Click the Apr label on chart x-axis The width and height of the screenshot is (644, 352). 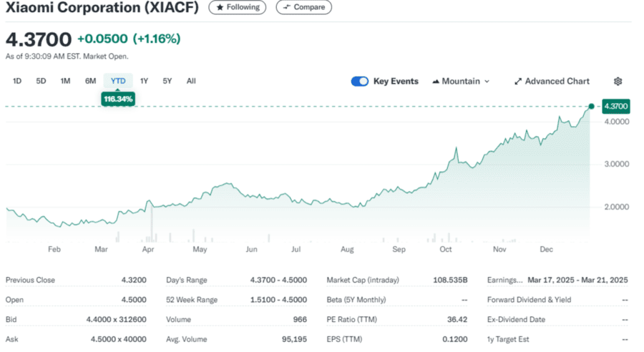tap(148, 249)
